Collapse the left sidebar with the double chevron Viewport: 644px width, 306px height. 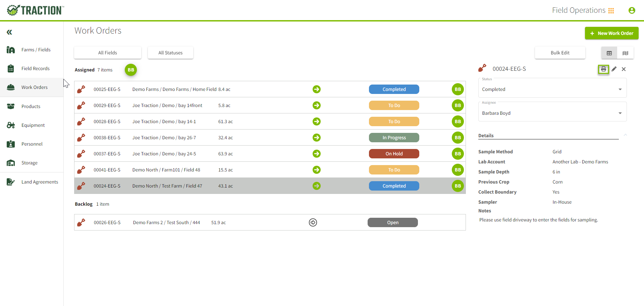pyautogui.click(x=9, y=32)
